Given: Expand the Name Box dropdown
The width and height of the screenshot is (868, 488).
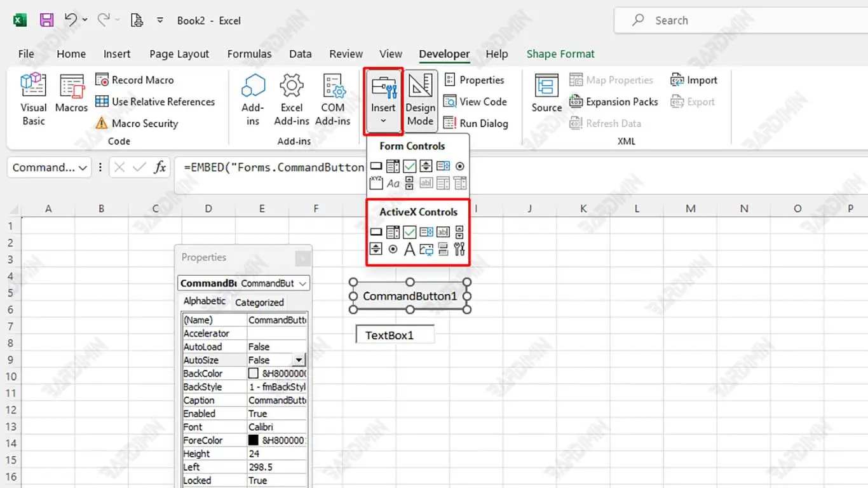Looking at the screenshot, I should (x=83, y=168).
